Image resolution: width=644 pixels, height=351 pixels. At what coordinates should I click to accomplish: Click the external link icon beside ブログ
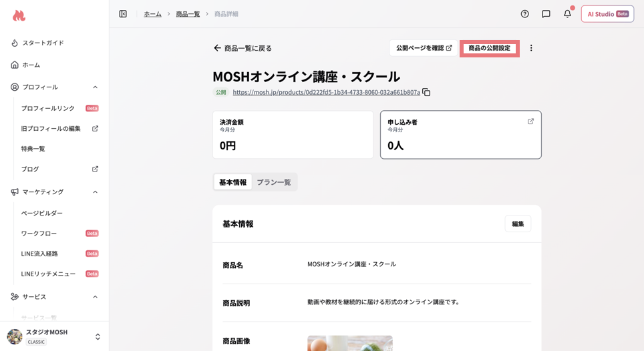point(95,169)
